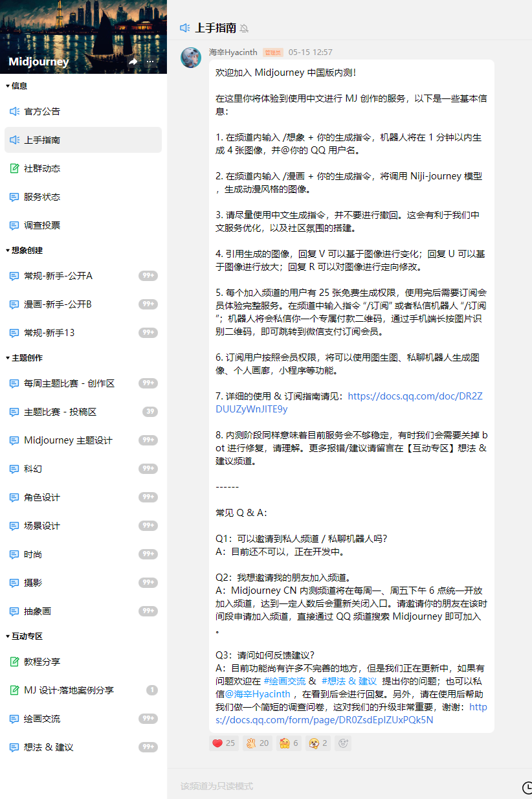The image size is (532, 799).
Task: Click the add emoji reaction icon
Action: tap(343, 743)
